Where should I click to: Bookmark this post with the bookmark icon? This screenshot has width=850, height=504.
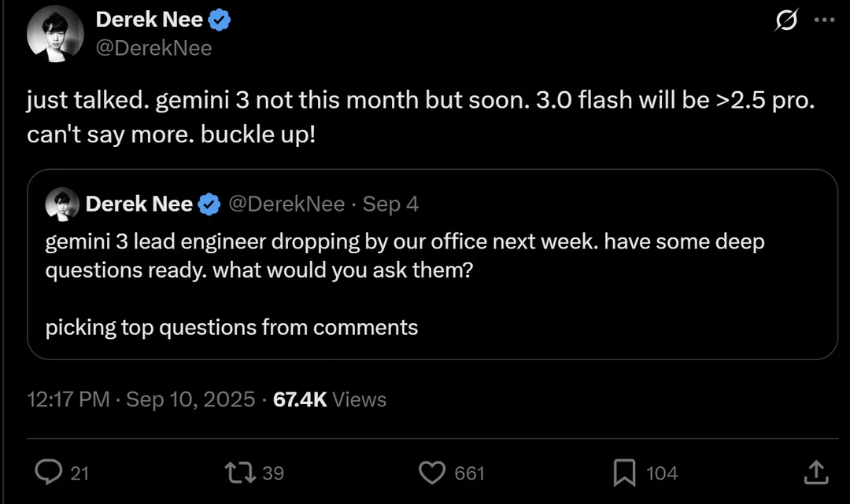coord(624,472)
